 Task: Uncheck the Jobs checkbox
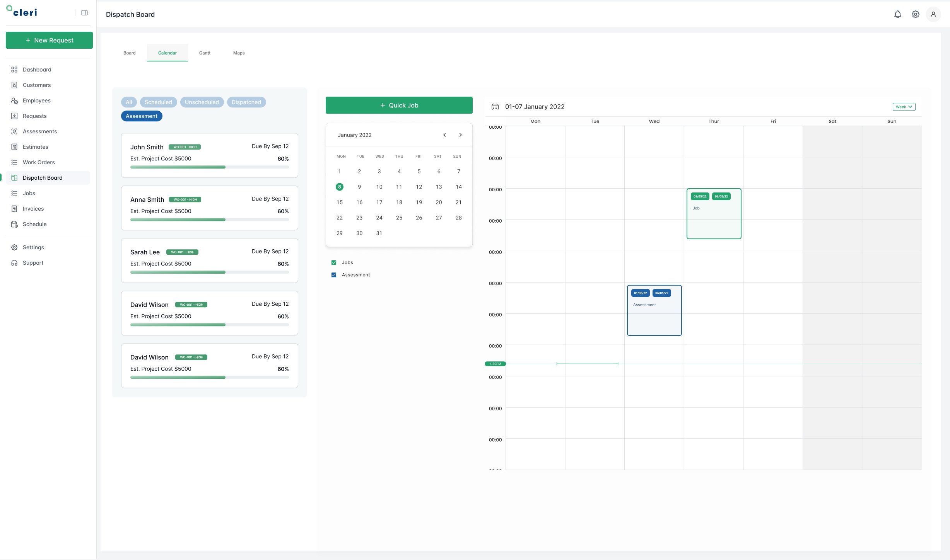(334, 262)
